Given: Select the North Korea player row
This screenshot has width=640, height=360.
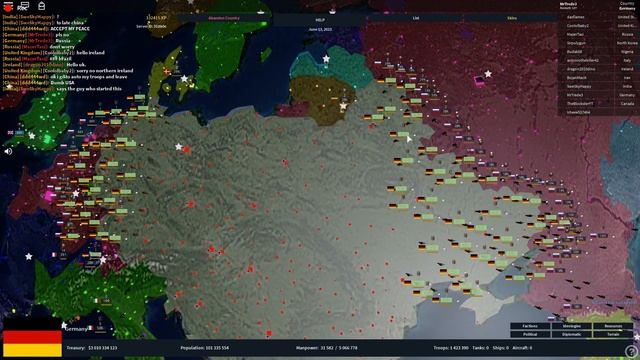Looking at the screenshot, I should (x=599, y=43).
